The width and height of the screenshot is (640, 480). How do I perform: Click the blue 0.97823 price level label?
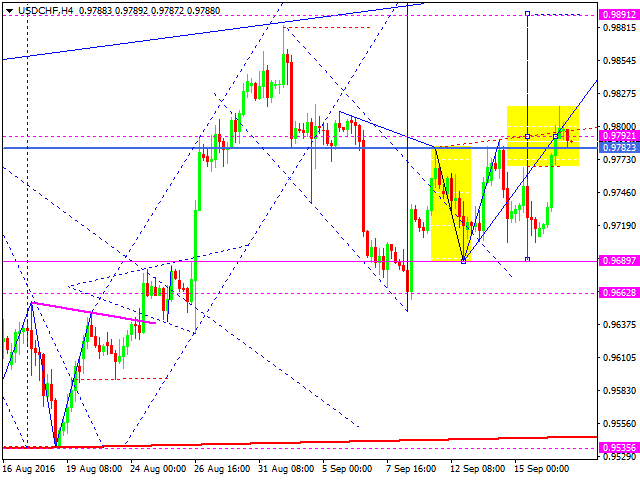point(619,147)
